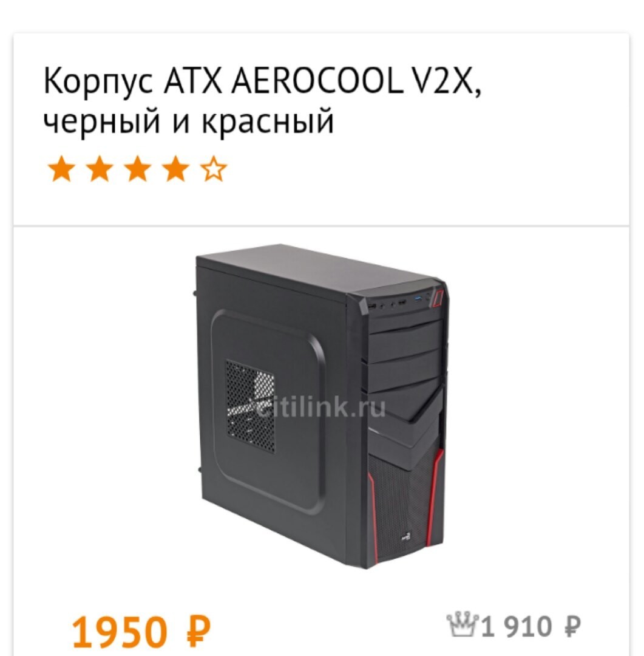Click the crown icon beside club price
Screen dimensions: 644x656
click(x=463, y=624)
